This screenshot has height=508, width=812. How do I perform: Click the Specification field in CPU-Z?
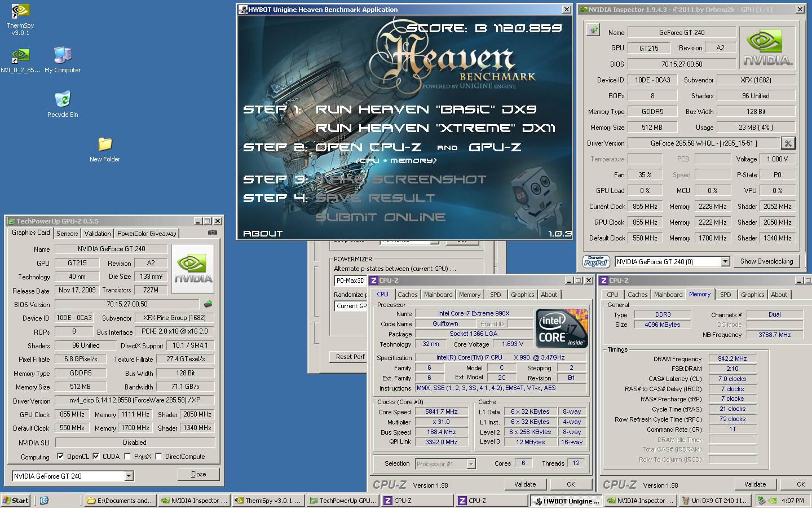pos(501,357)
